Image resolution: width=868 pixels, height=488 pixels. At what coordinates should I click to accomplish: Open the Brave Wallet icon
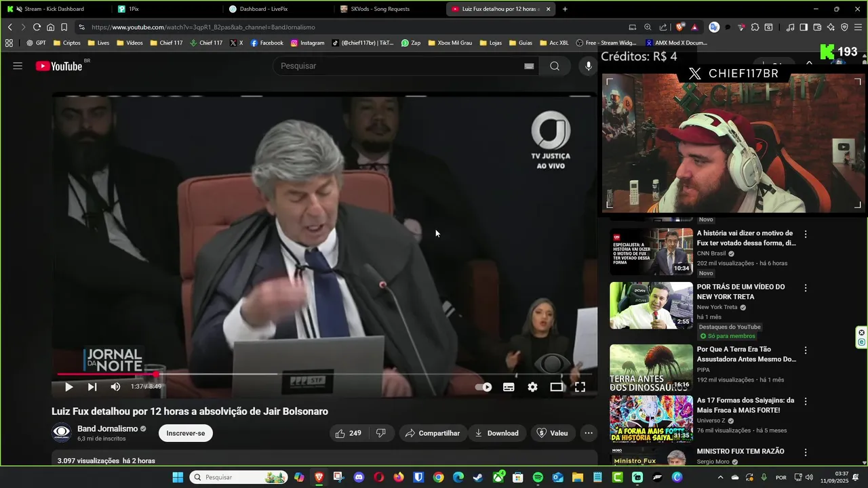pyautogui.click(x=817, y=27)
